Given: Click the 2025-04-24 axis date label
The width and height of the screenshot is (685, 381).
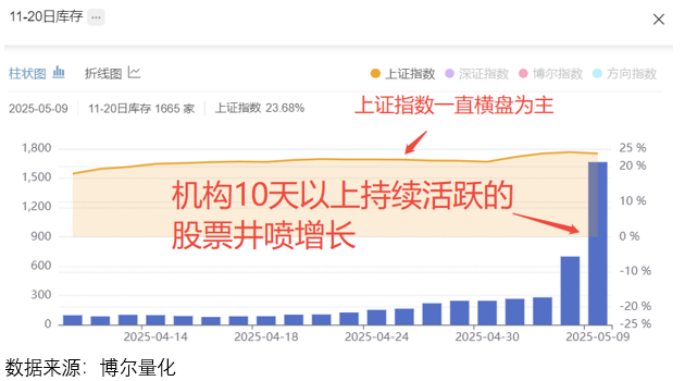Looking at the screenshot, I should 377,337.
